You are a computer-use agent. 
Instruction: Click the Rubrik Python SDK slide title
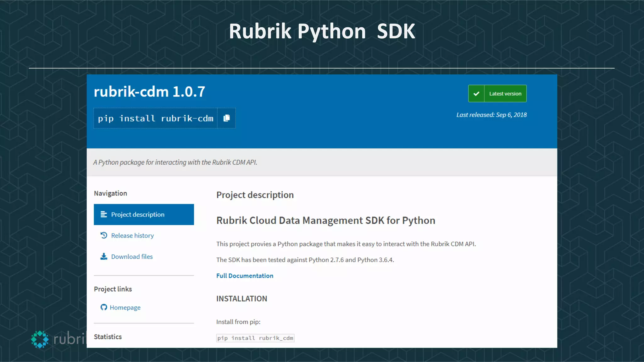coord(322,31)
